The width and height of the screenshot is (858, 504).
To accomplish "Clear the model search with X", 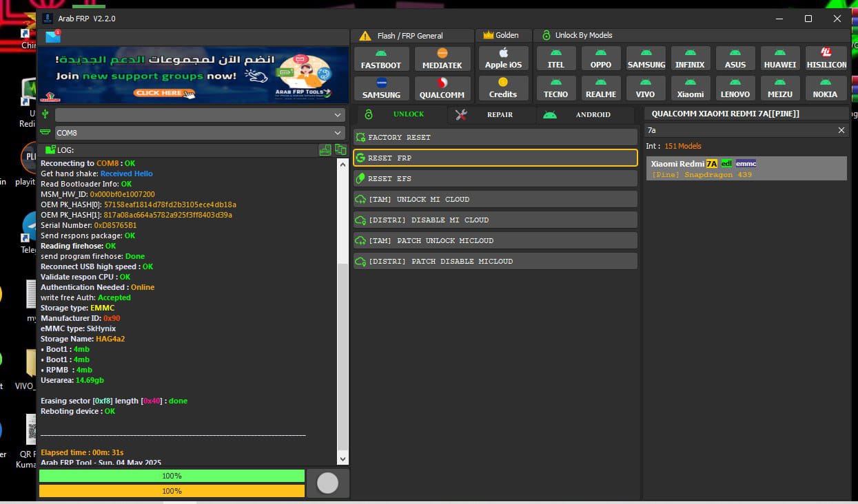I will point(841,130).
